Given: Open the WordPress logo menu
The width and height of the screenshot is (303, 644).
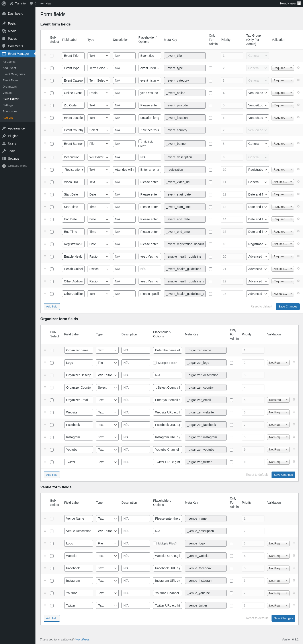Looking at the screenshot, I should (x=4, y=4).
